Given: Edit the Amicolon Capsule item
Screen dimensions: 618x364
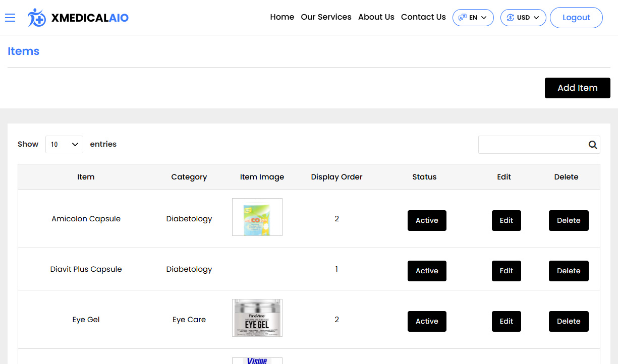Looking at the screenshot, I should tap(506, 220).
